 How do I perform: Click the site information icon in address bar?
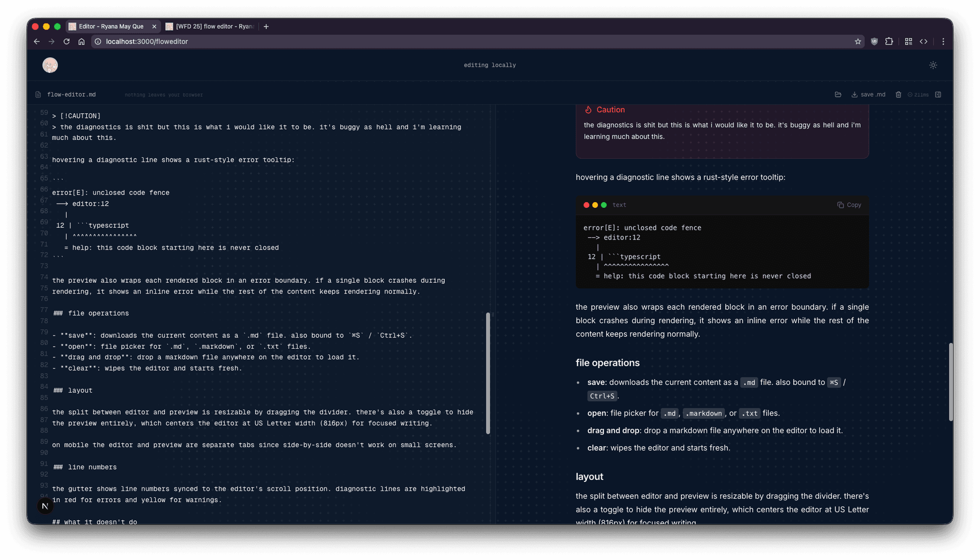tap(98, 41)
